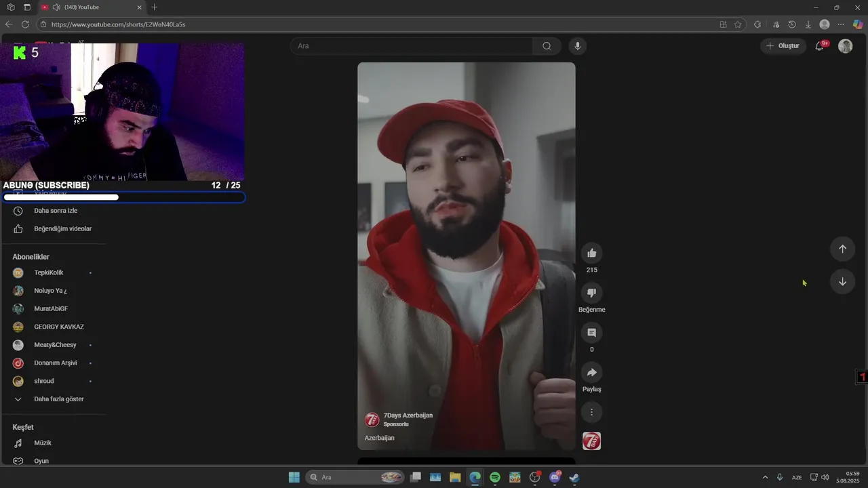Add page to favorites star icon
Image resolution: width=868 pixels, height=488 pixels.
click(738, 24)
